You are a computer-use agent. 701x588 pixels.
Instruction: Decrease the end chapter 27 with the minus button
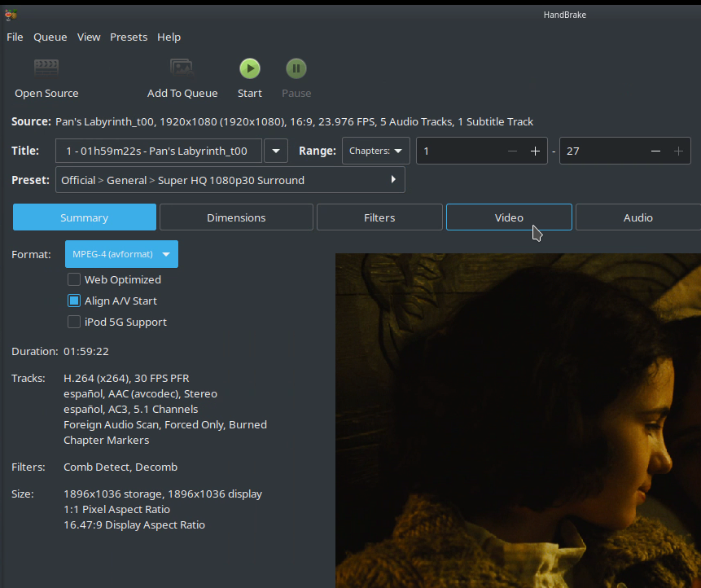(655, 151)
